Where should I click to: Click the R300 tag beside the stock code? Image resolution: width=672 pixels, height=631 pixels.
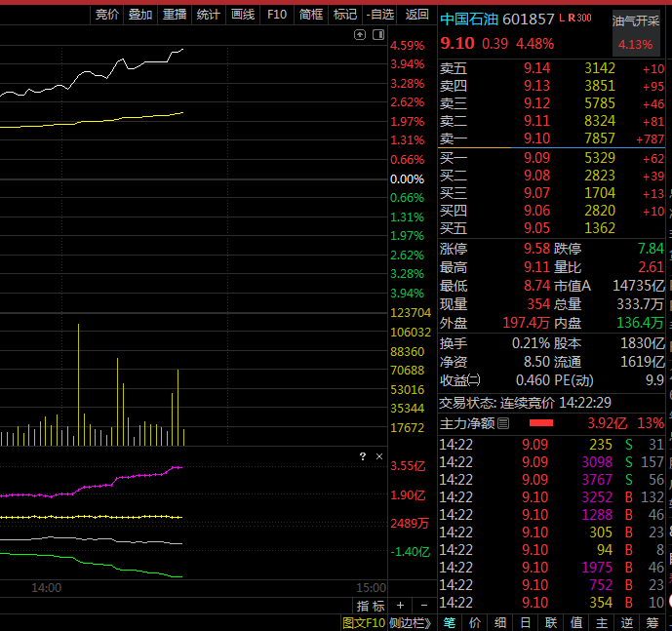coord(579,18)
